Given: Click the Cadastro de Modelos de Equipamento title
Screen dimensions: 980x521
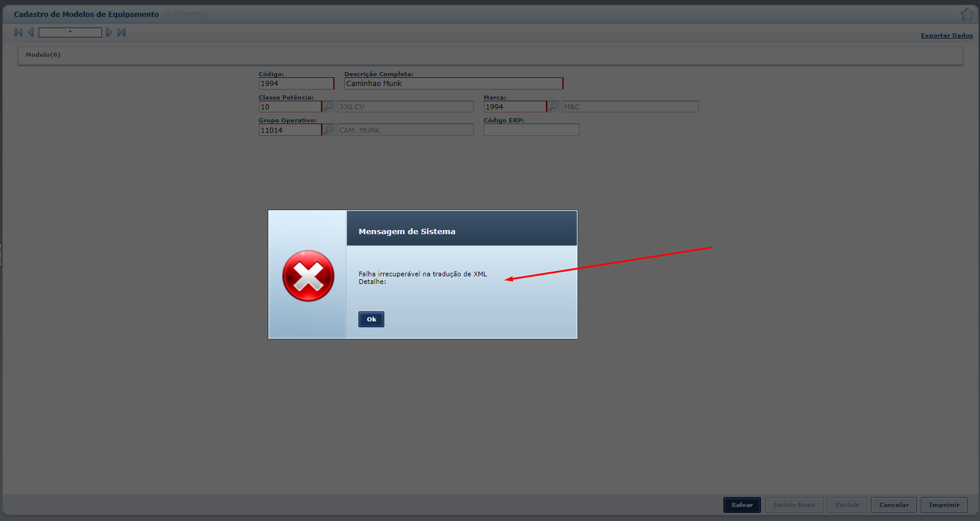Looking at the screenshot, I should 86,14.
